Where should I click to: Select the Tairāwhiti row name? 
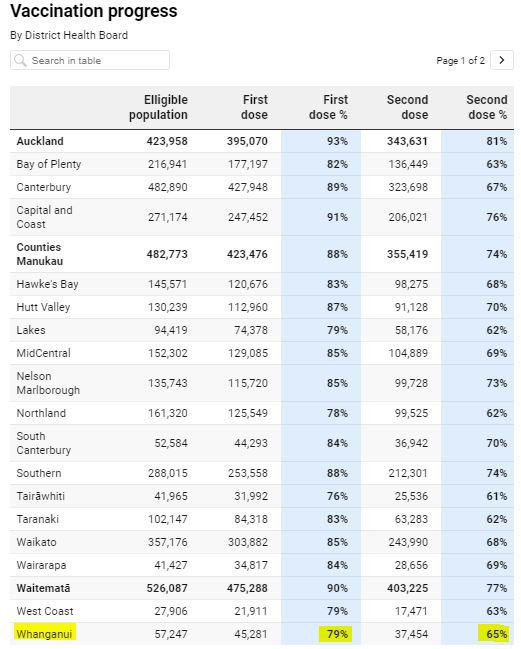41,496
